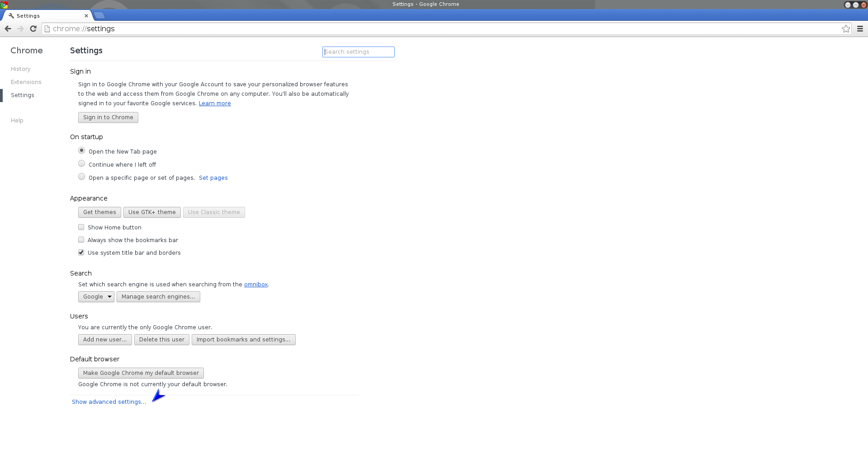The height and width of the screenshot is (472, 868).
Task: Close the Chrome window
Action: (863, 5)
